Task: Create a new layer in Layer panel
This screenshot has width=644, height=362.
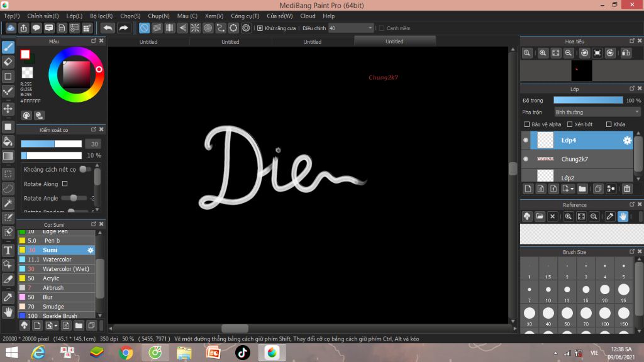Action: point(528,189)
